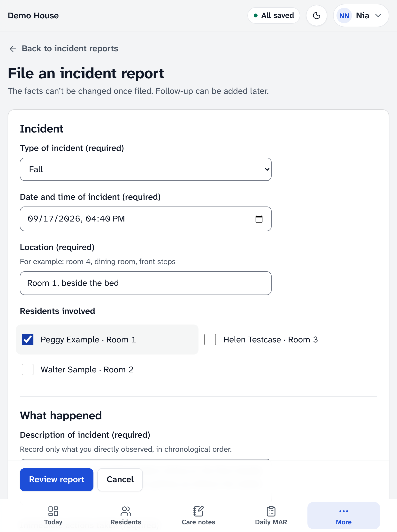Edit the Location text field
Image resolution: width=397 pixels, height=532 pixels.
pyautogui.click(x=146, y=283)
